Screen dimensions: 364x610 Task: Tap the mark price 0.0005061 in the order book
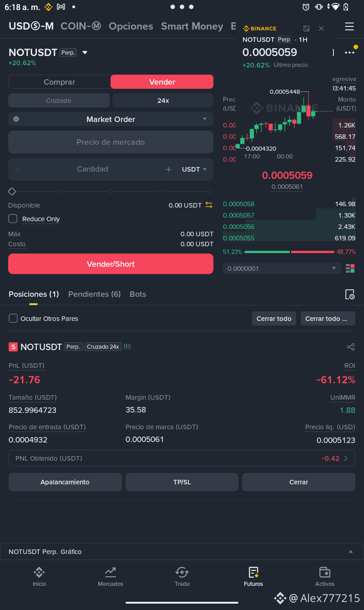pos(287,187)
